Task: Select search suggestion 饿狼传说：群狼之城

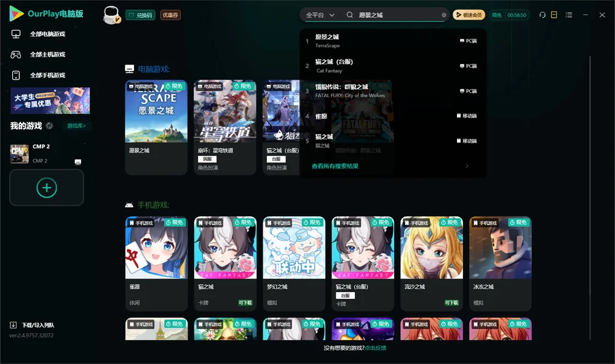Action: point(392,91)
